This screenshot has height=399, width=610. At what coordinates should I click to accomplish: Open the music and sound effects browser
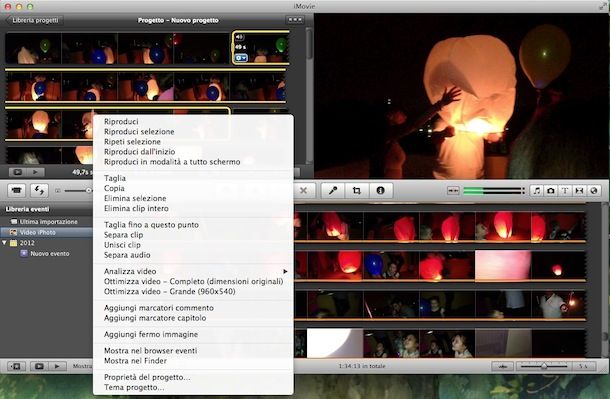tap(537, 191)
